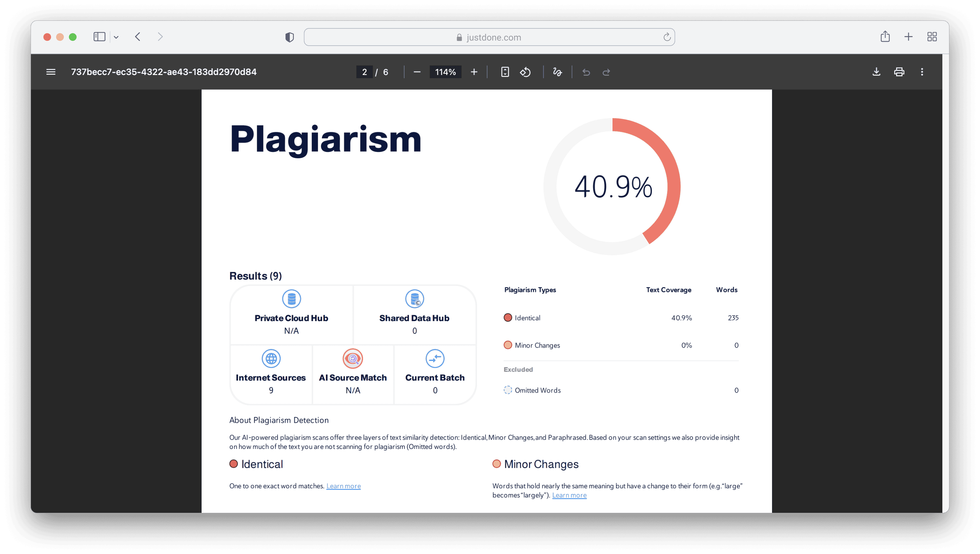Click the fit to page icon
The width and height of the screenshot is (980, 554).
[x=505, y=72]
